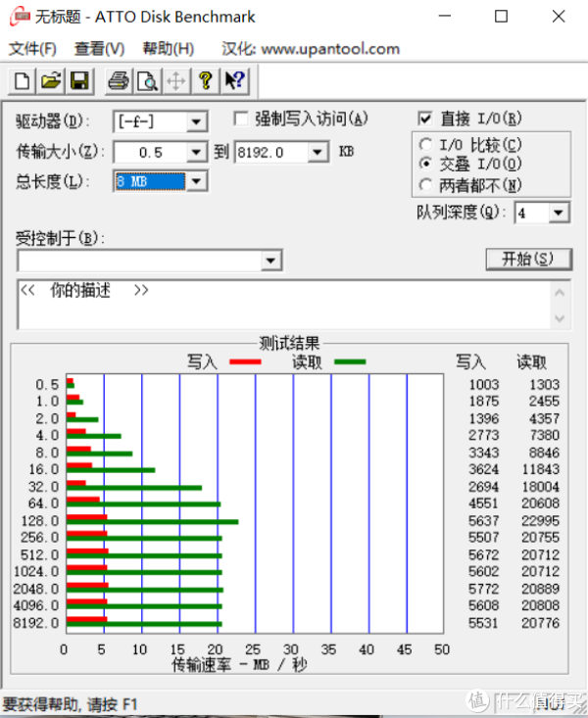The image size is (588, 718).
Task: Click the write value 4551
Action: (x=483, y=503)
